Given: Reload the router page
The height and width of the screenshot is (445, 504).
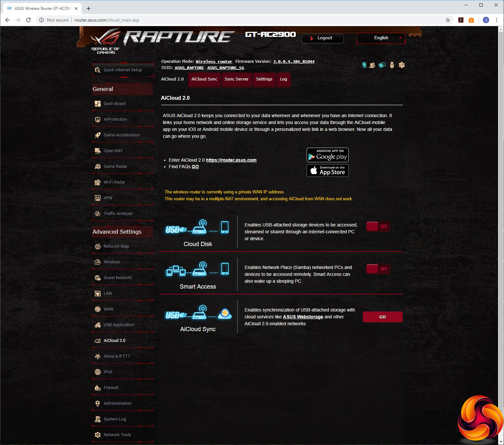Looking at the screenshot, I should pos(28,20).
